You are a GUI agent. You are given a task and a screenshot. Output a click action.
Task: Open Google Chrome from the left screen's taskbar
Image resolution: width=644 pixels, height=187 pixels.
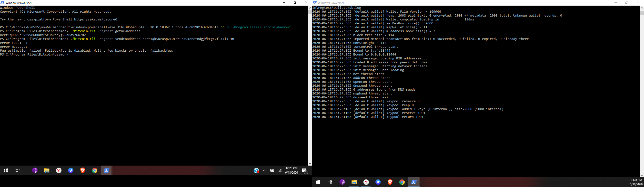click(x=94, y=170)
